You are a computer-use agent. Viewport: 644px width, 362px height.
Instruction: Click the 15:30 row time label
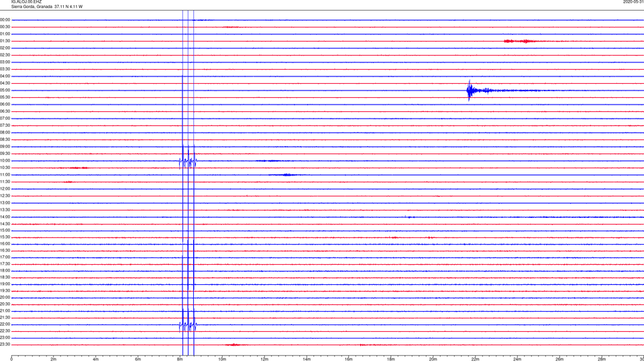5,237
